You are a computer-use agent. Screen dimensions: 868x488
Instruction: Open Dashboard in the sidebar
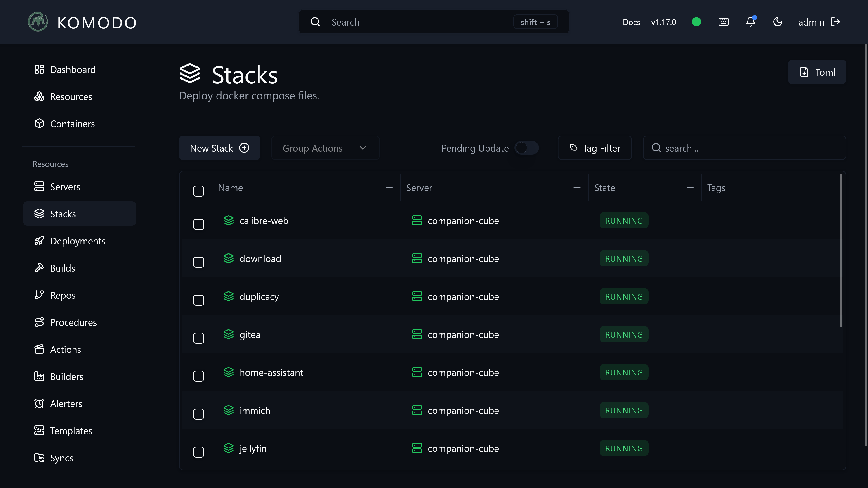(80, 69)
